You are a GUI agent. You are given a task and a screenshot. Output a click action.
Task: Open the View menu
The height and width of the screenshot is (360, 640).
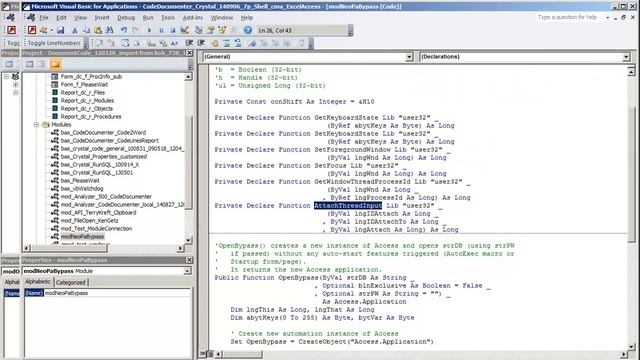[80, 18]
